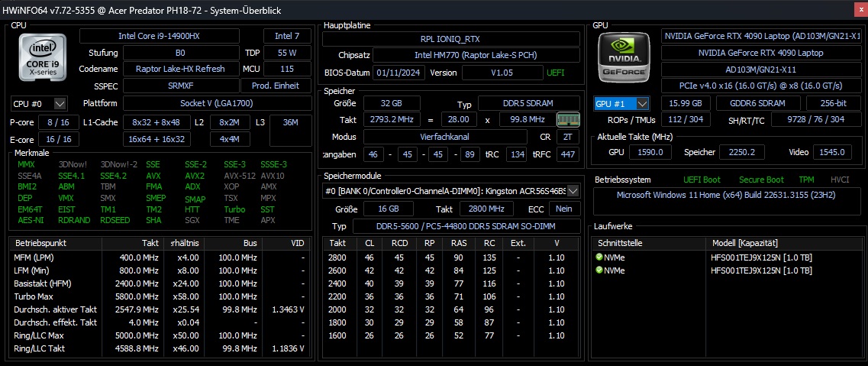Click the Secure Boot indicator

pos(761,180)
